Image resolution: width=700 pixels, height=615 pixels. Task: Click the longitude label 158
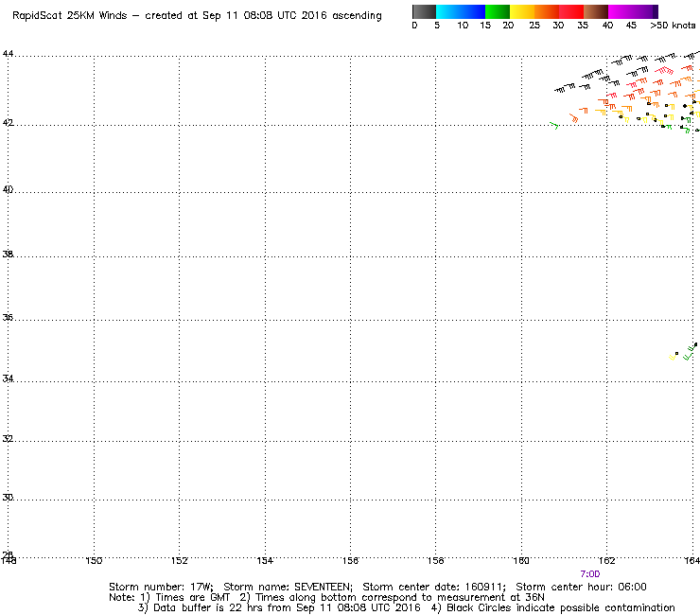tap(436, 560)
